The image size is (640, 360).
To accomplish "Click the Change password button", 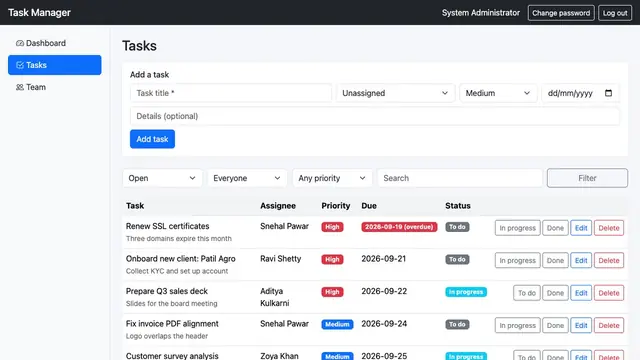I will (x=561, y=13).
